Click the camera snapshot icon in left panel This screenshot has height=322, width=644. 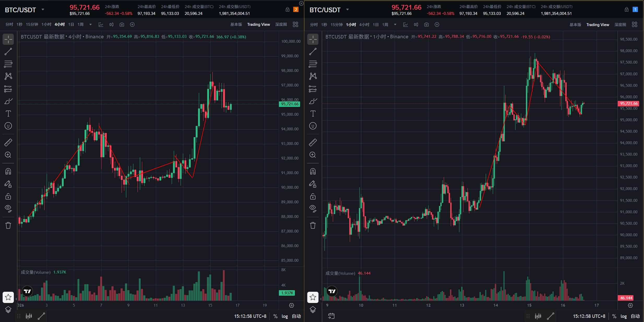[122, 25]
